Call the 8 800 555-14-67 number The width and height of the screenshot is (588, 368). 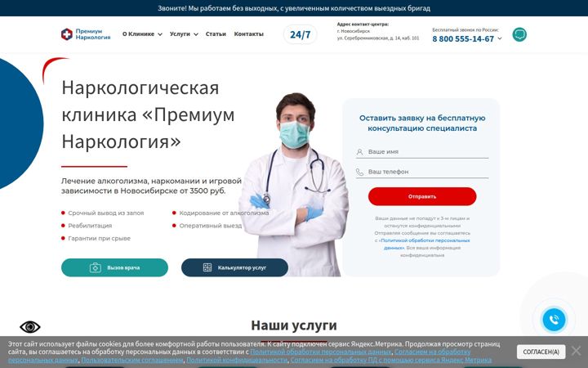(x=463, y=38)
